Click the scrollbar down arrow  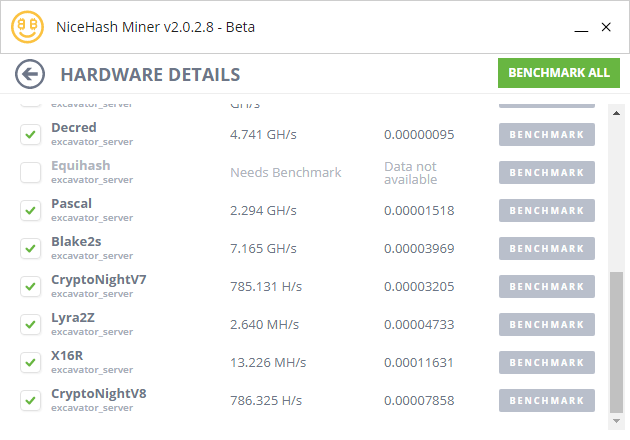click(616, 421)
